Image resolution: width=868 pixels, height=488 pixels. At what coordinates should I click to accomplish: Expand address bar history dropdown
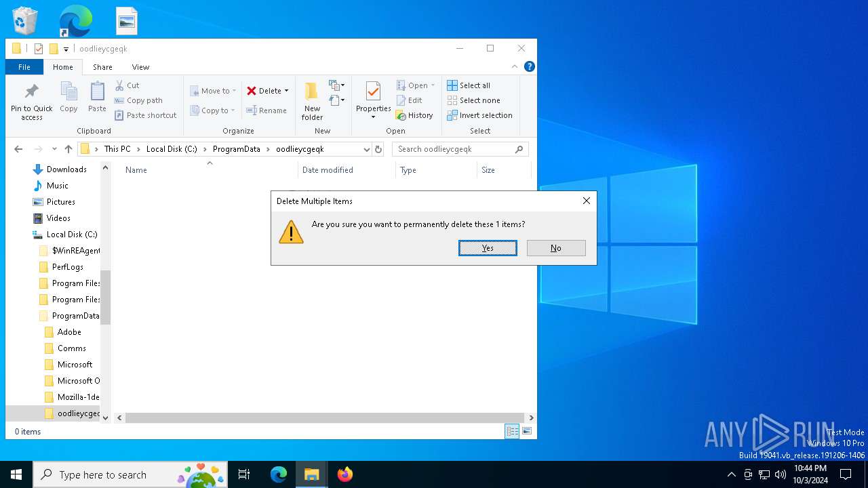pos(366,149)
